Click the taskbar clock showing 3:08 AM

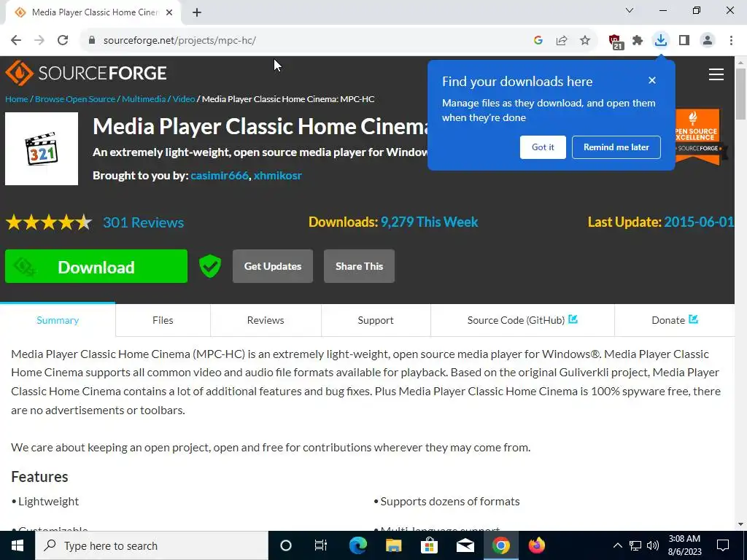pos(684,545)
